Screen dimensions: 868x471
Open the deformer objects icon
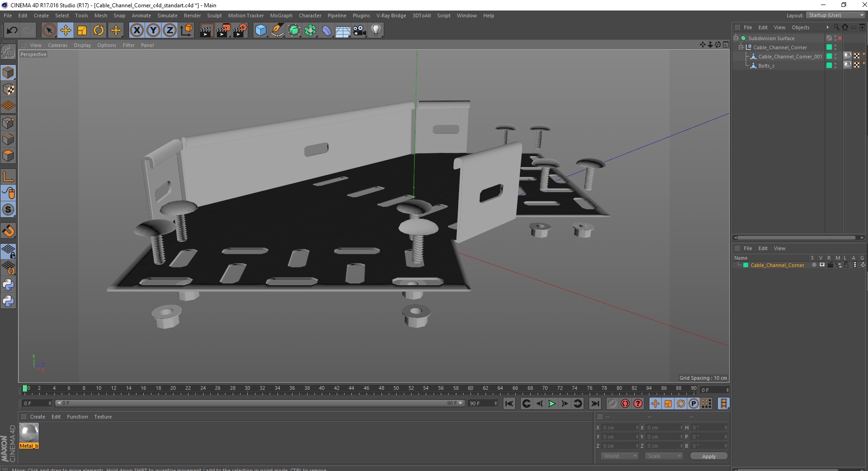pos(327,31)
